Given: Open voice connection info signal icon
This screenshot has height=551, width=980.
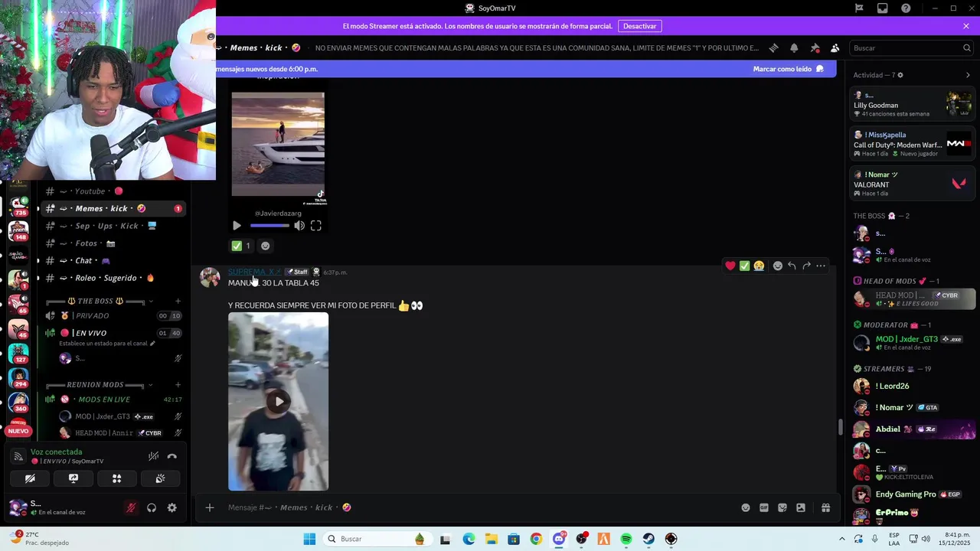Looking at the screenshot, I should click(x=18, y=456).
